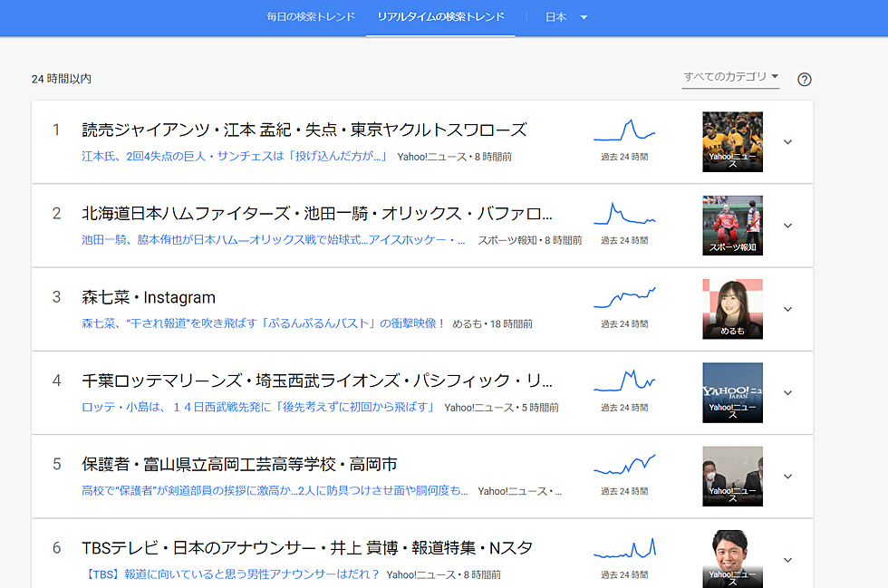Click trend title 保護者・富山県立高岡工芸高等学校・高岡市
Image resolution: width=888 pixels, height=588 pixels.
[239, 465]
